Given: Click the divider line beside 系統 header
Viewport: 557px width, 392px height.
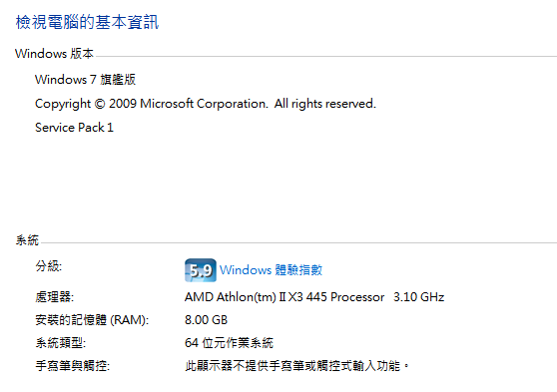Looking at the screenshot, I should point(298,242).
